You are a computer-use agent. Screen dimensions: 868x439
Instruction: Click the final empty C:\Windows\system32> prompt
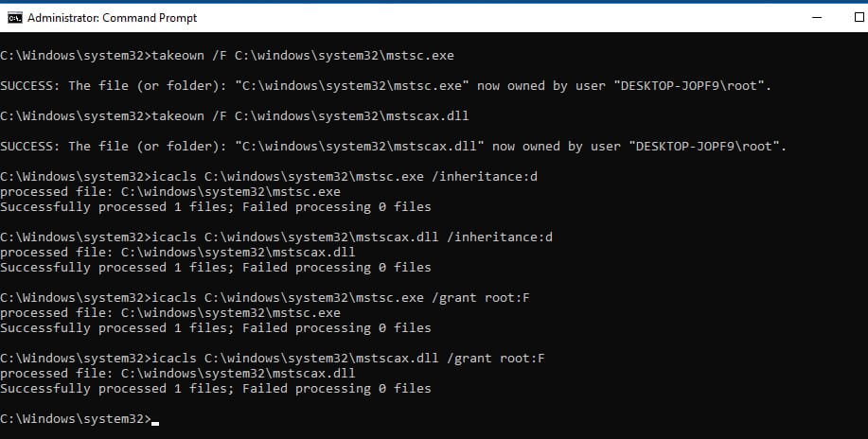click(x=76, y=419)
